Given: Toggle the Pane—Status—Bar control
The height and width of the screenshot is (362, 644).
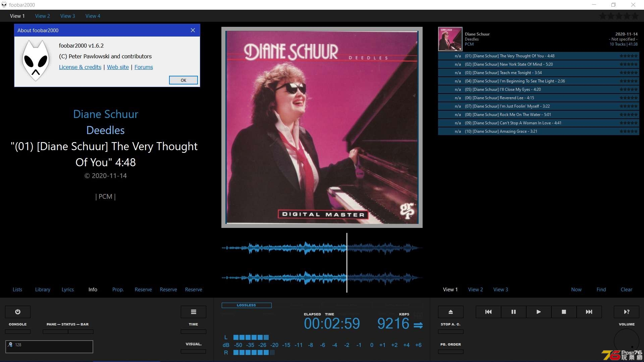Looking at the screenshot, I should point(68,331).
